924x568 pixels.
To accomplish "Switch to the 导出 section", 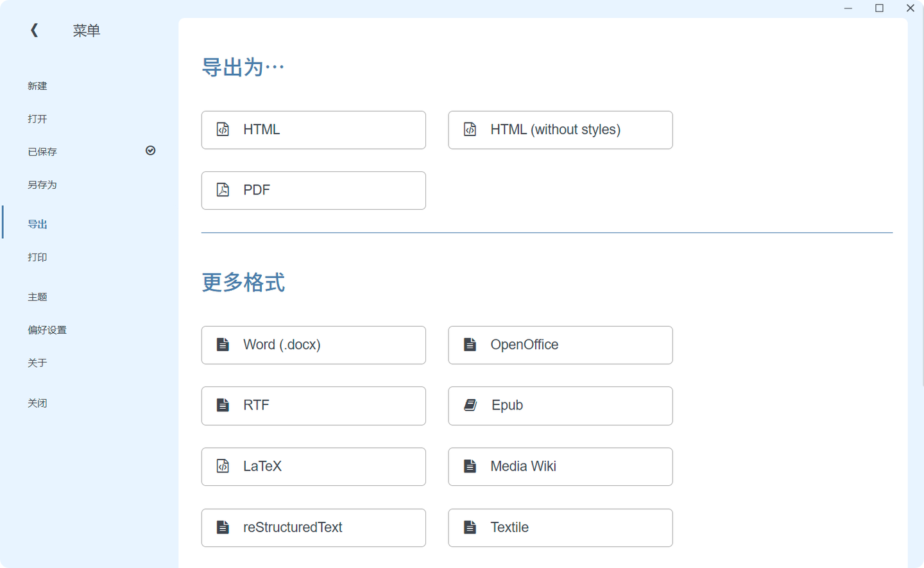I will point(37,223).
